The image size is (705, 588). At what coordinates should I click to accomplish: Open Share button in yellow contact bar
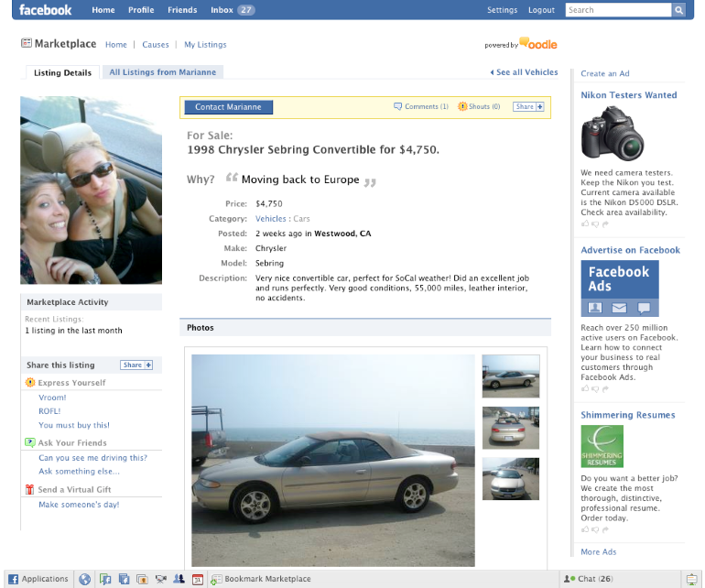pos(528,107)
